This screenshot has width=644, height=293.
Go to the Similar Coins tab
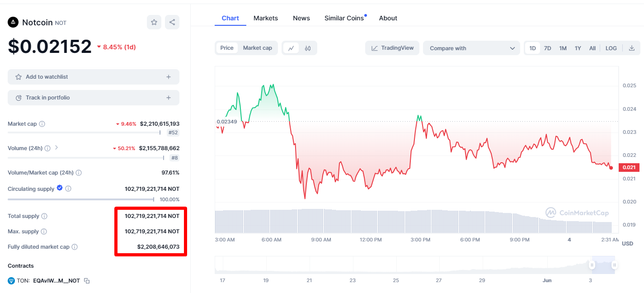coord(344,18)
